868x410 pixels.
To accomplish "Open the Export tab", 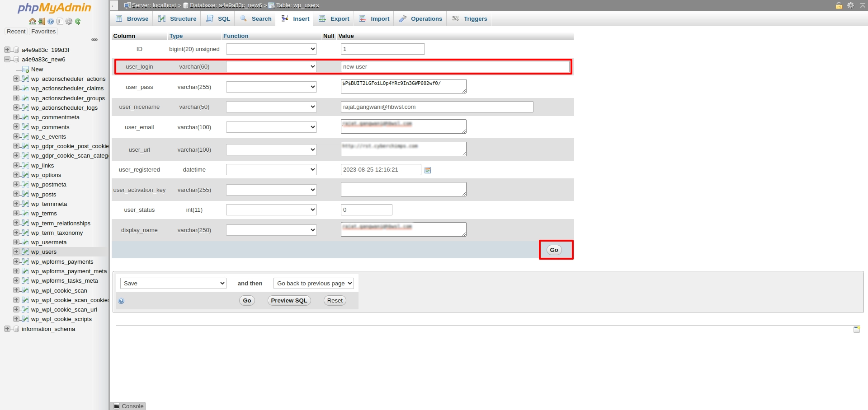I will tap(334, 19).
